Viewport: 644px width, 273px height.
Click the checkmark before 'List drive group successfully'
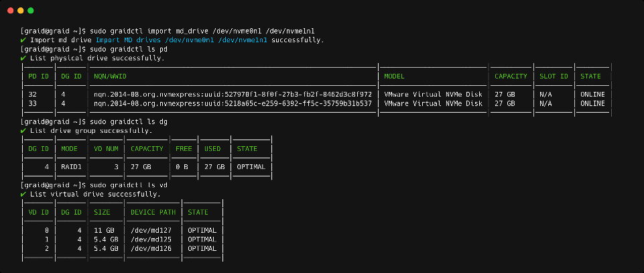click(23, 131)
